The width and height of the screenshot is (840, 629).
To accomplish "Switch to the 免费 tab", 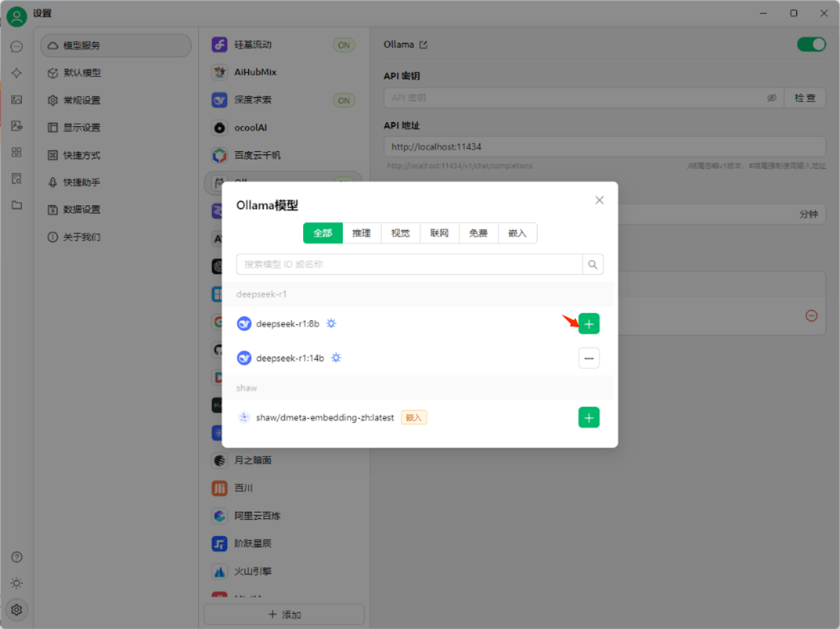I will click(478, 233).
